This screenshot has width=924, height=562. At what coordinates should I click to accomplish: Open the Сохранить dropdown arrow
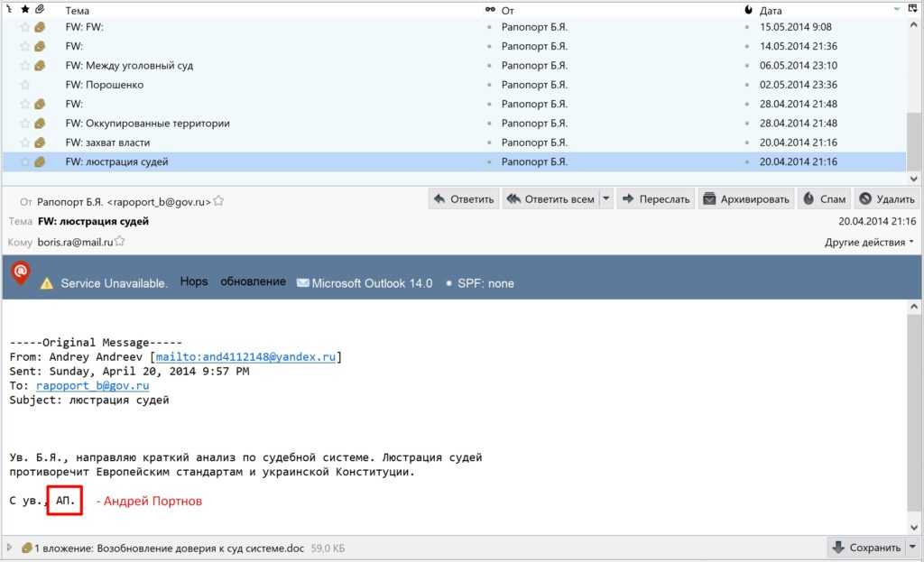point(913,548)
